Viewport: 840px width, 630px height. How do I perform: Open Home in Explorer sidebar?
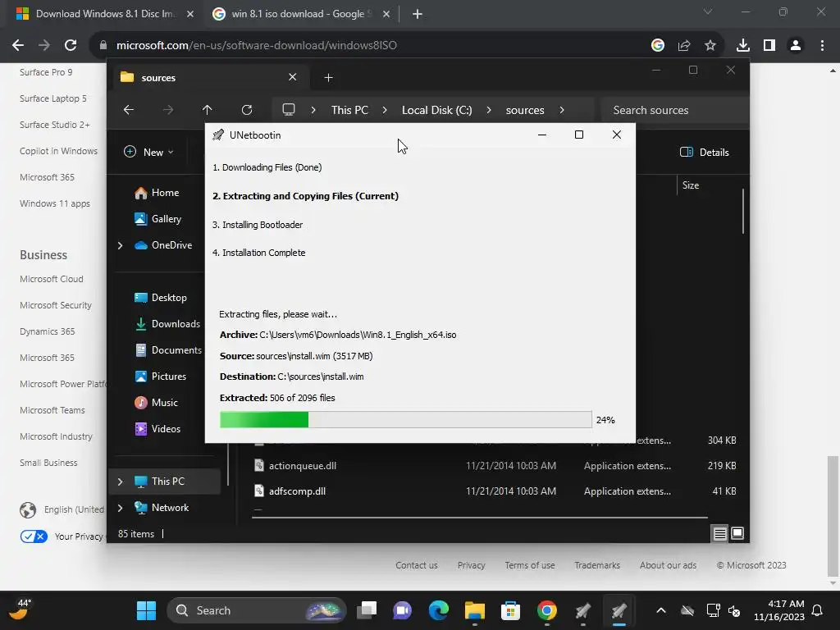coord(165,192)
